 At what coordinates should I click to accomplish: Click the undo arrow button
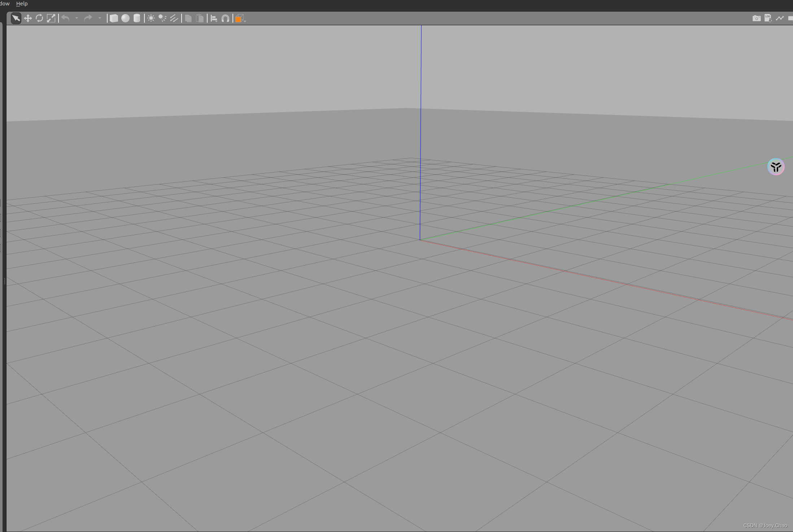tap(65, 18)
